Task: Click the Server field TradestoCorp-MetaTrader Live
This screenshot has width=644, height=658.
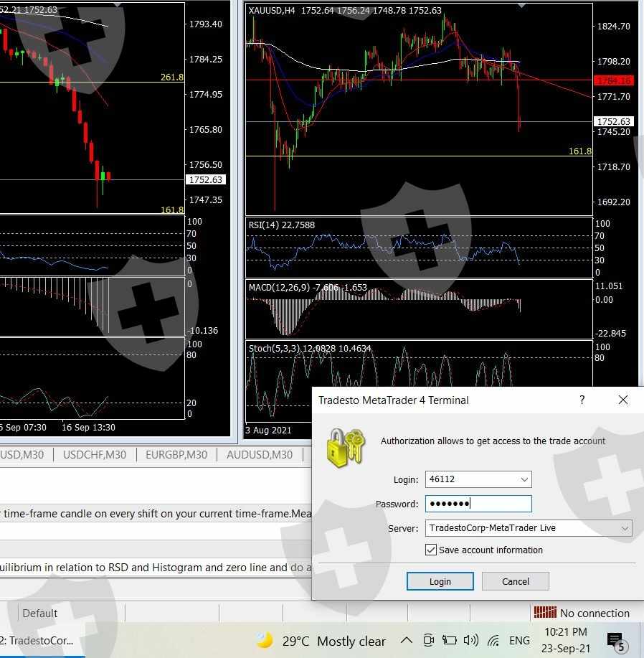Action: [529, 528]
